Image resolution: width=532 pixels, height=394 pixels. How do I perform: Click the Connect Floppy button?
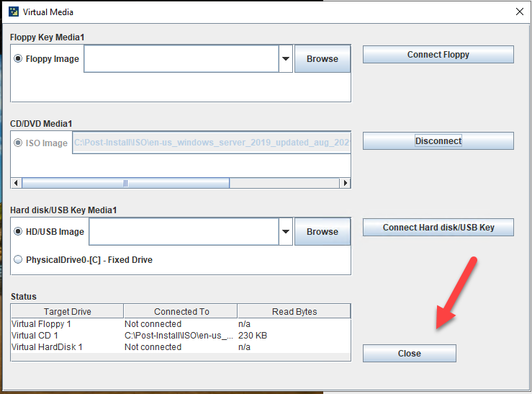tap(438, 55)
